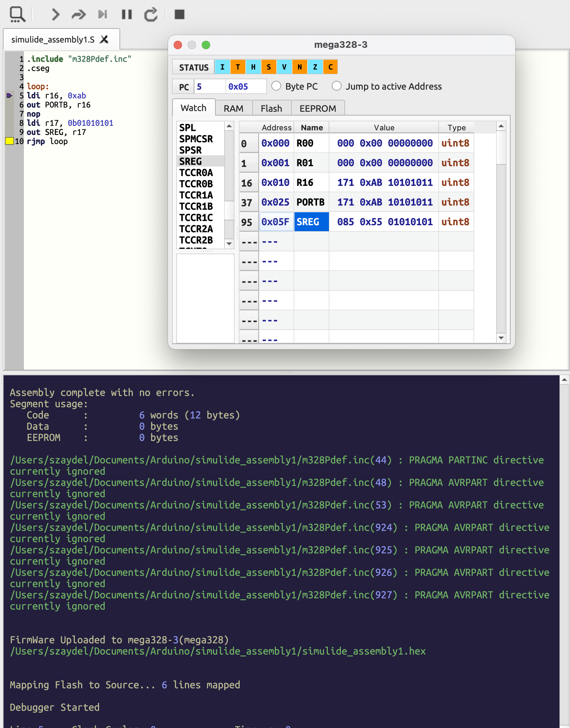
Task: Close the simulide_assembly1.S file tab
Action: click(104, 39)
